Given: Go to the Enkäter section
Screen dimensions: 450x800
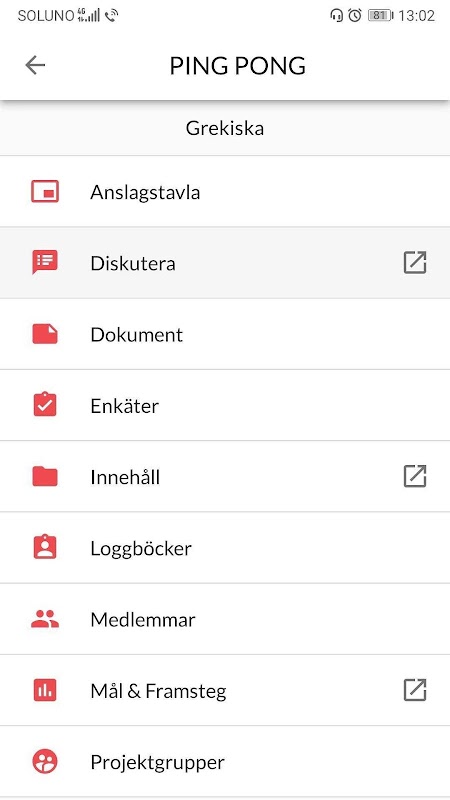Looking at the screenshot, I should 225,405.
